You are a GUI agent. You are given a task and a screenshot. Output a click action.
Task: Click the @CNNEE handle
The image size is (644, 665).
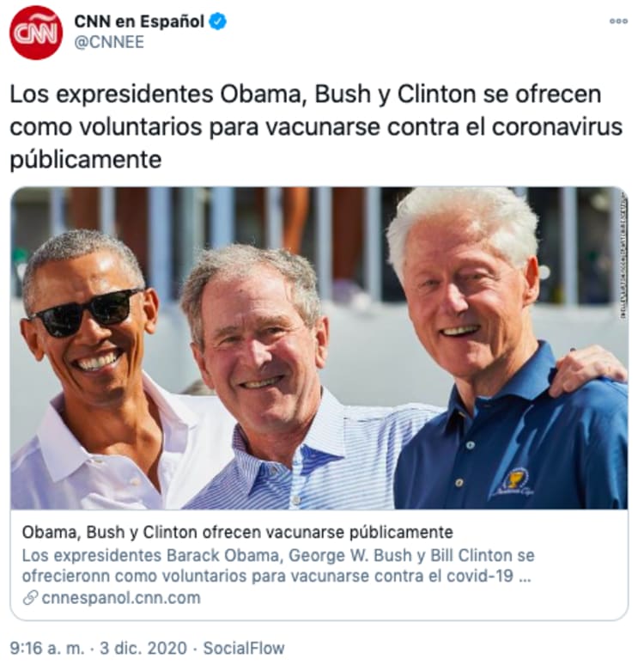pos(109,42)
